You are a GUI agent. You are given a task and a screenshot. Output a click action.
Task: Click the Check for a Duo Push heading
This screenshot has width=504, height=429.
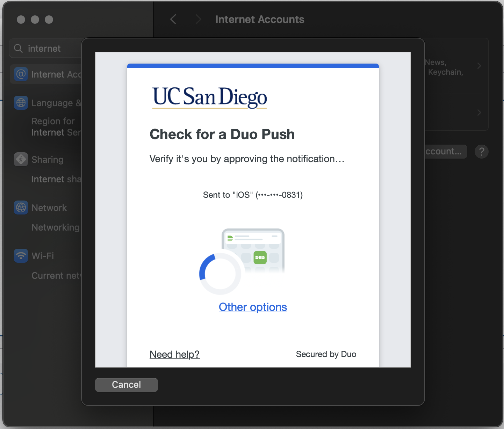tap(222, 134)
